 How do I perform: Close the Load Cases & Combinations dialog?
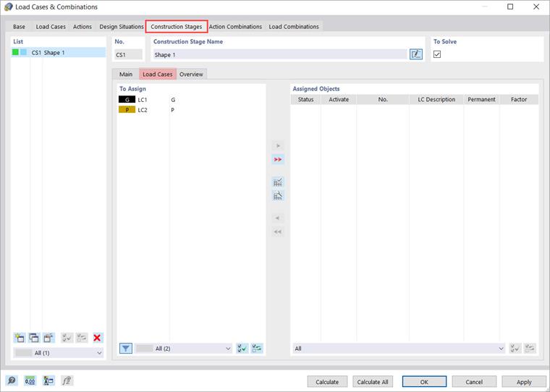536,7
